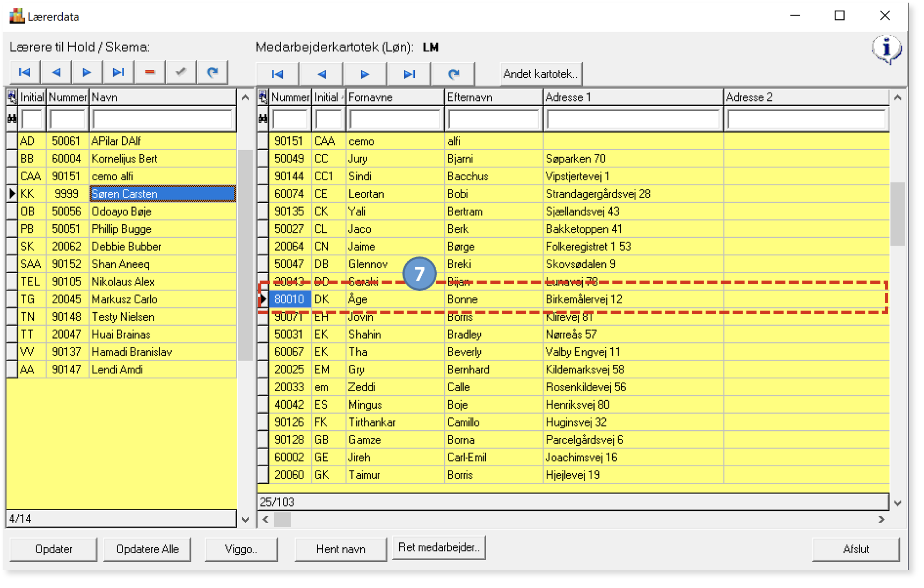The image size is (924, 588).
Task: Click horizontal scrollbar right arrow
Action: coord(882,519)
